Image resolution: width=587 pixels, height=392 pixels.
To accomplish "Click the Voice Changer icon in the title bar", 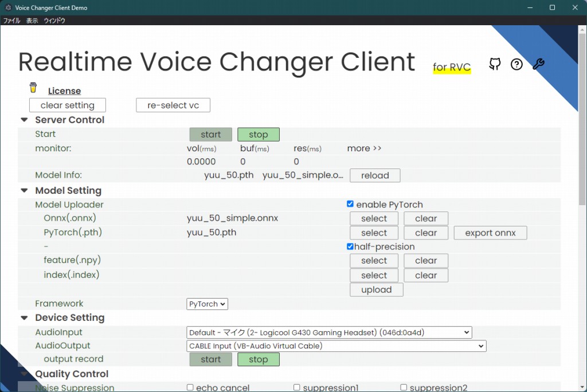I will pyautogui.click(x=7, y=7).
